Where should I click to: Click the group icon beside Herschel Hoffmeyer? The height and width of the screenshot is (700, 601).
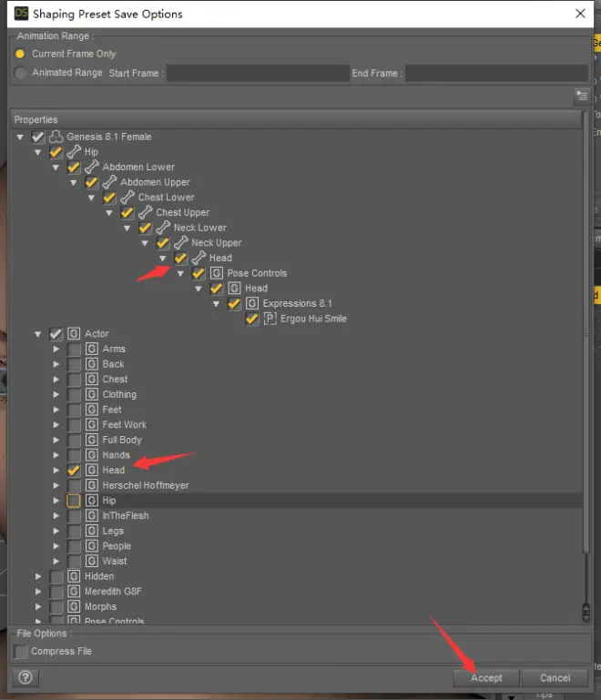92,485
